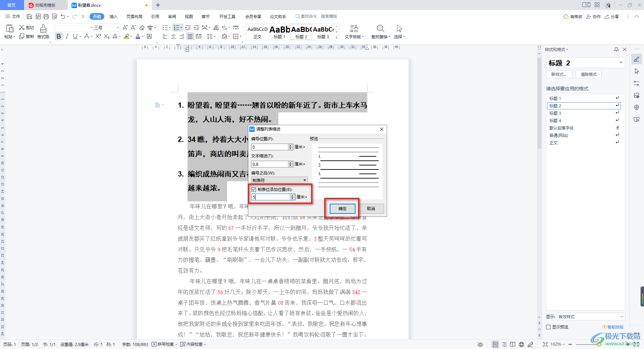
Task: Expand the current style 标题 2 dropdown
Action: coord(621,63)
